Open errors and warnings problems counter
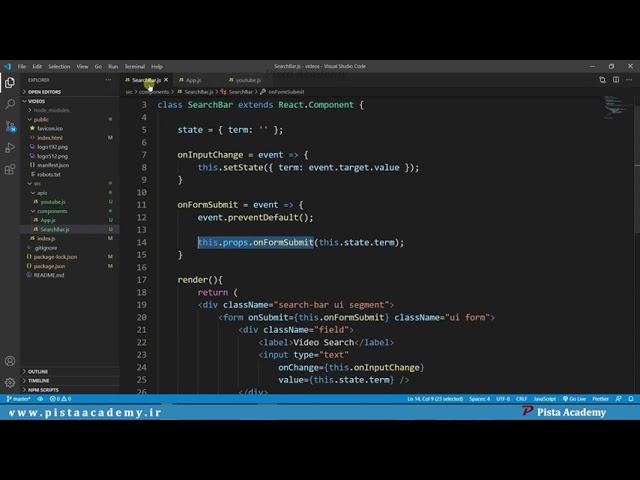 click(60, 399)
